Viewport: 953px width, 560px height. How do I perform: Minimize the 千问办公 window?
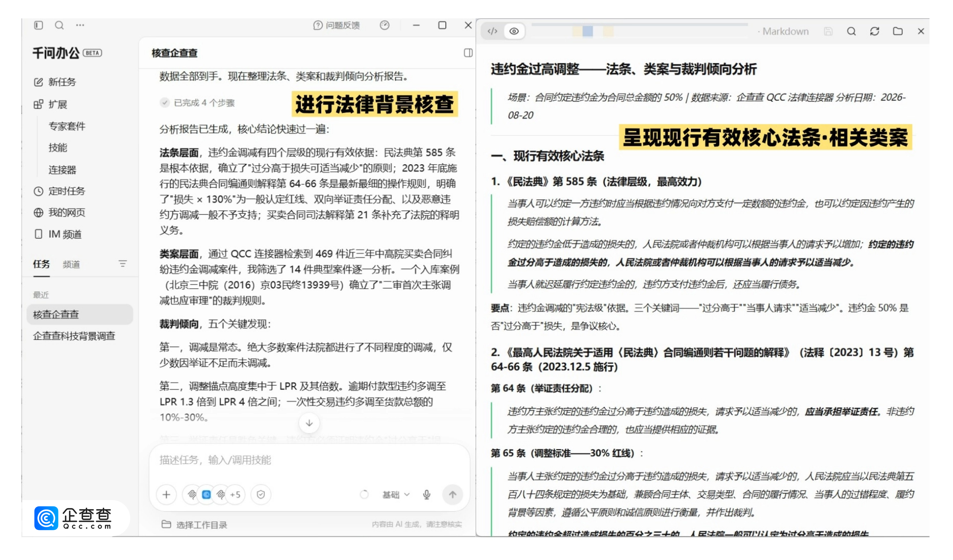point(416,25)
